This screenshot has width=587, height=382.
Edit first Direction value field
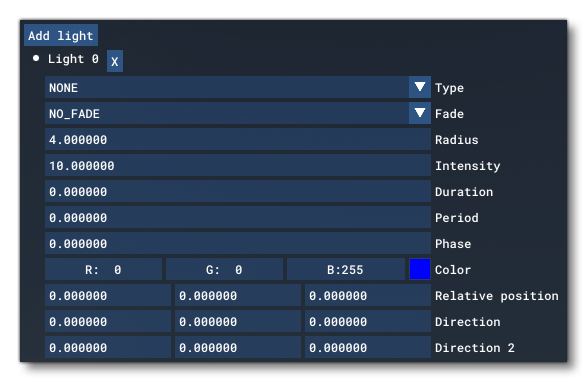coord(108,321)
